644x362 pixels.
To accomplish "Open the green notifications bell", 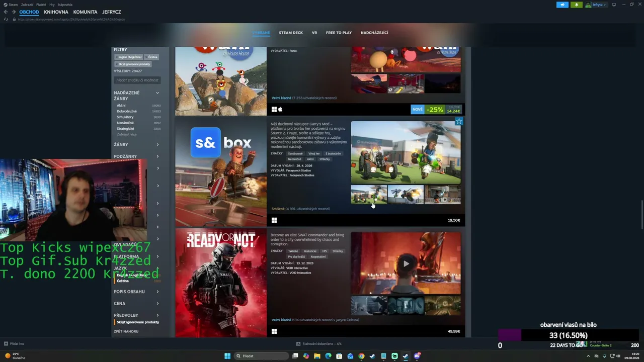I will click(x=577, y=5).
